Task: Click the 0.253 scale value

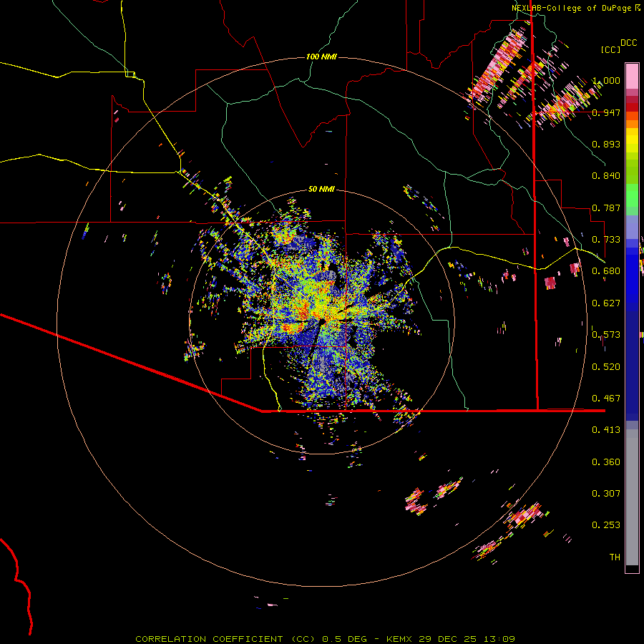Action: pyautogui.click(x=606, y=525)
